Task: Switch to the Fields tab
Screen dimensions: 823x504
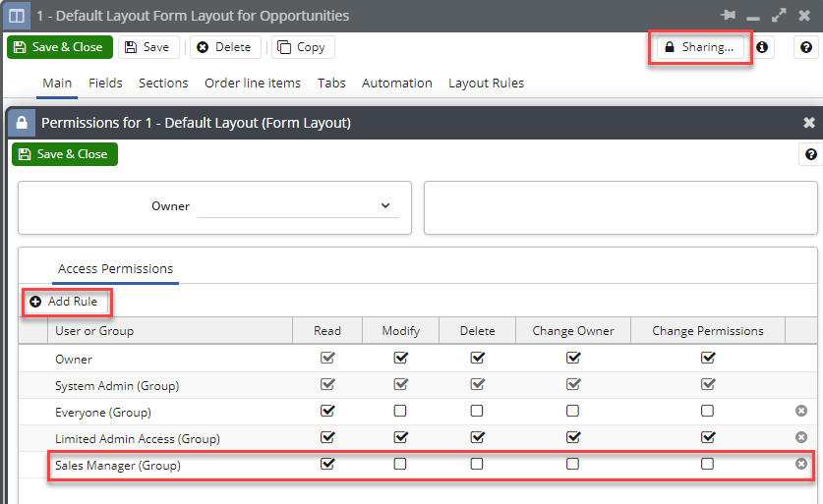Action: tap(105, 84)
